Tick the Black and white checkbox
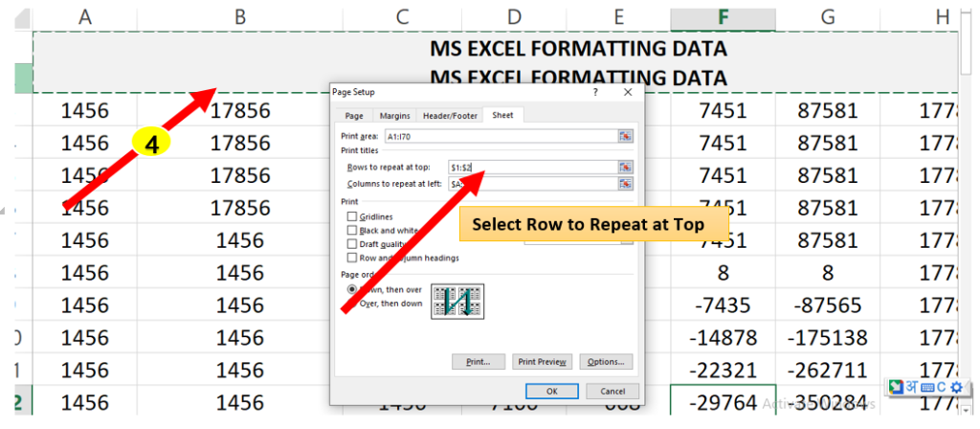The image size is (980, 429). 351,230
